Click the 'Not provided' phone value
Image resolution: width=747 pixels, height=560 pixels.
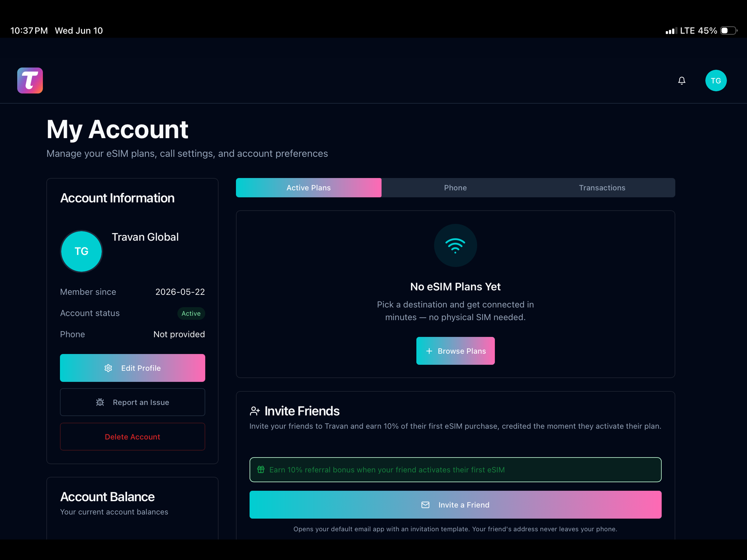179,334
